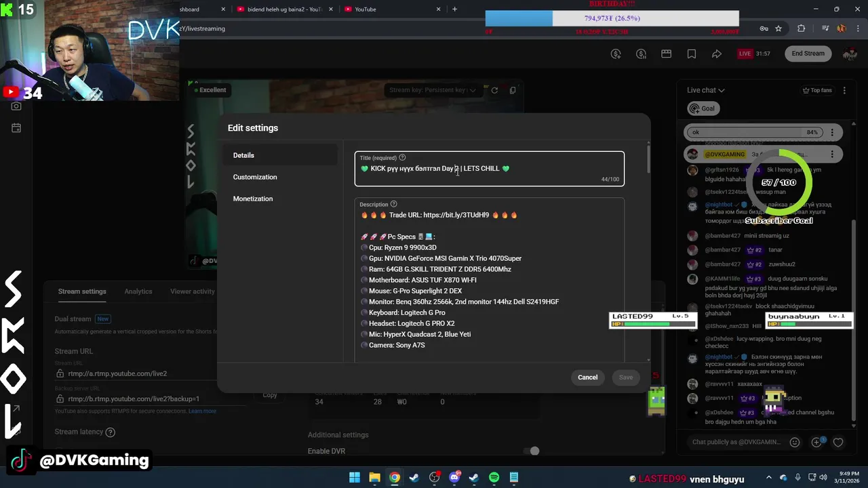Click the reset stream key icon

pos(494,90)
